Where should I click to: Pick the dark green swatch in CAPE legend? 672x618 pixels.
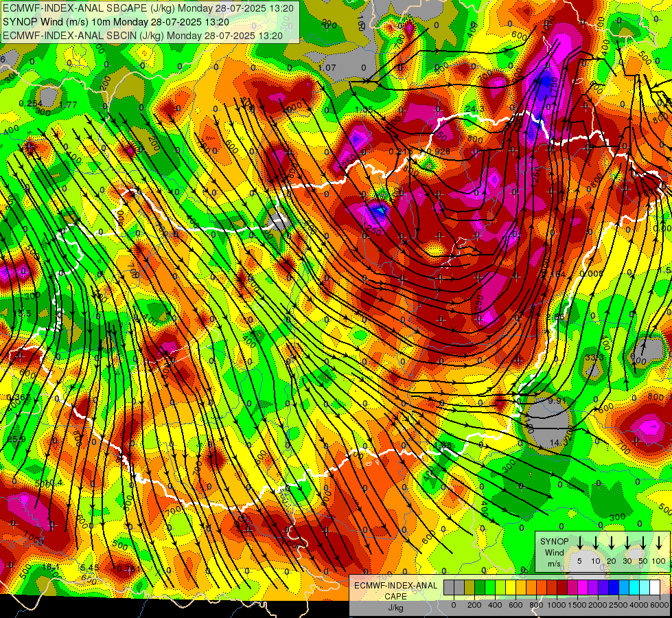(480, 587)
